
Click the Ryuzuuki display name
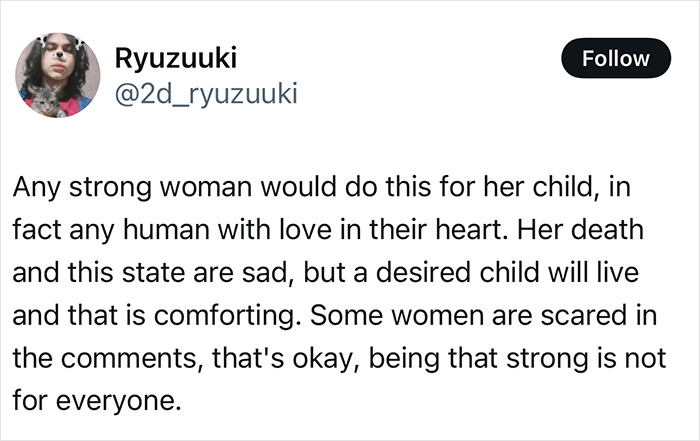tap(176, 59)
